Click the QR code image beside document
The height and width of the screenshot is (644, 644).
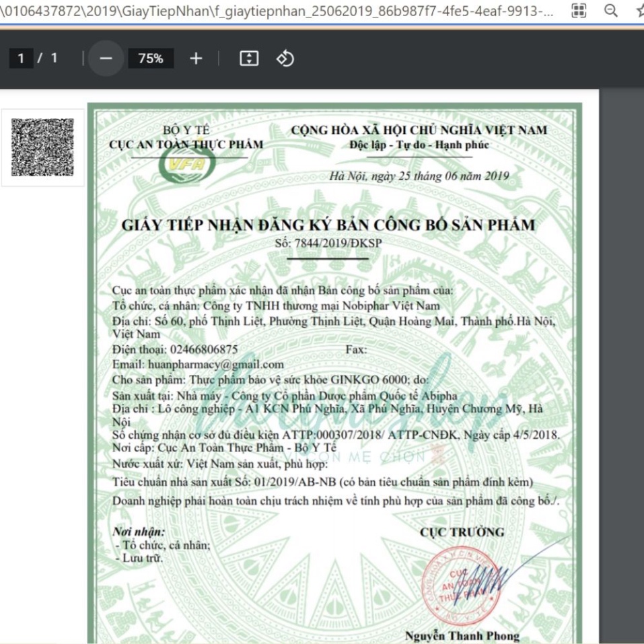pyautogui.click(x=42, y=147)
